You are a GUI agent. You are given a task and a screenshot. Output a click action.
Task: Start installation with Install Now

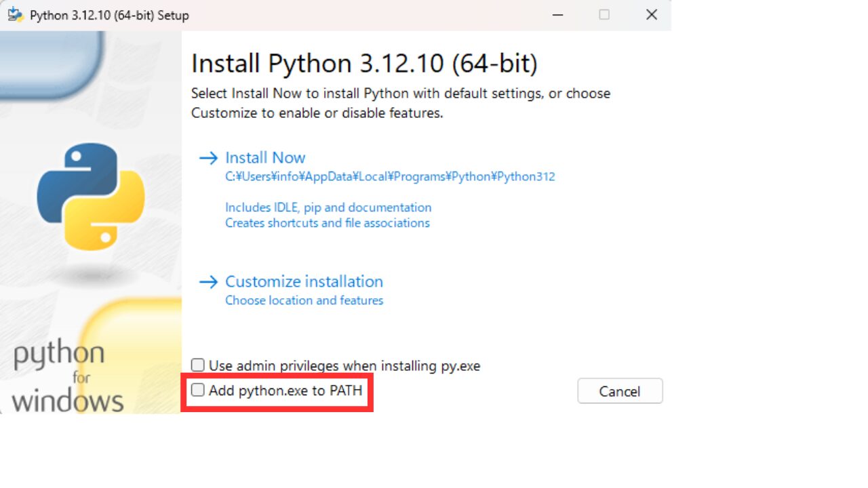(265, 158)
